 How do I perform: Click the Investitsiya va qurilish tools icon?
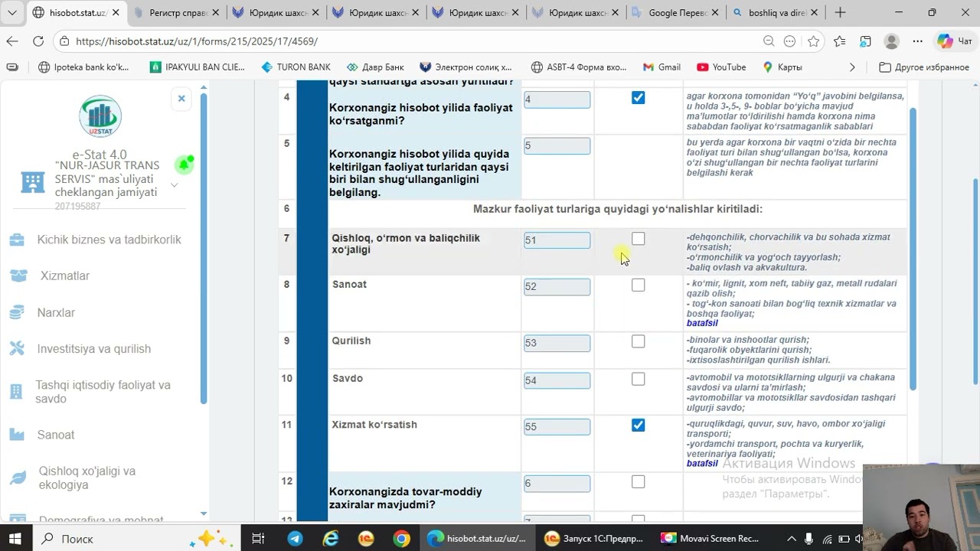(17, 348)
